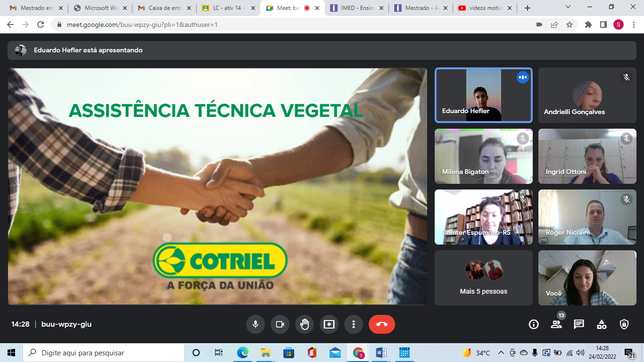Screen dimensions: 644x362
Task: Select Andrielli Gonçalves's participant tile
Action: [x=587, y=95]
